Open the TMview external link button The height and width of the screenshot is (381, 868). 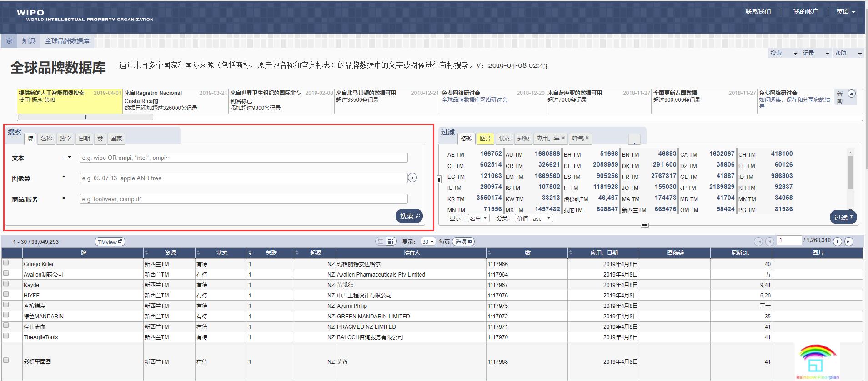tap(110, 242)
